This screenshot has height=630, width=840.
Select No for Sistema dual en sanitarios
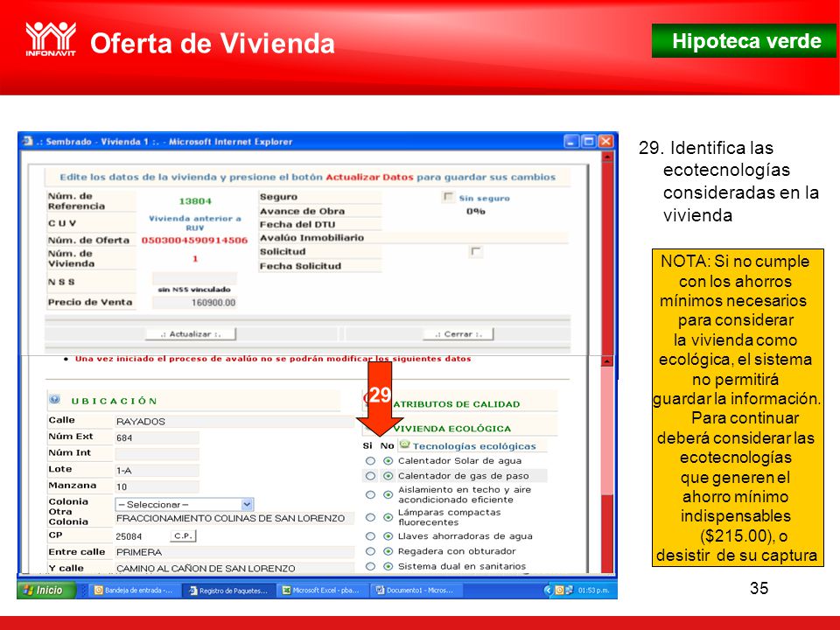coord(388,566)
